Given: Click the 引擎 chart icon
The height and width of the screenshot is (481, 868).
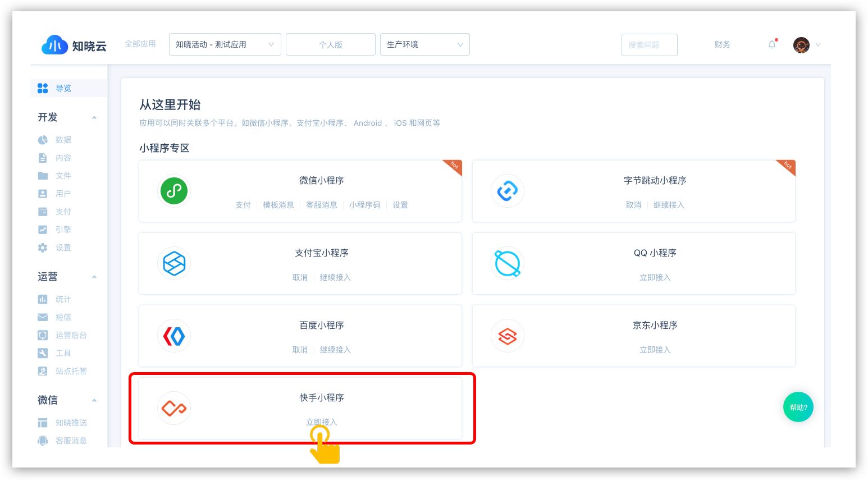Looking at the screenshot, I should coord(43,230).
